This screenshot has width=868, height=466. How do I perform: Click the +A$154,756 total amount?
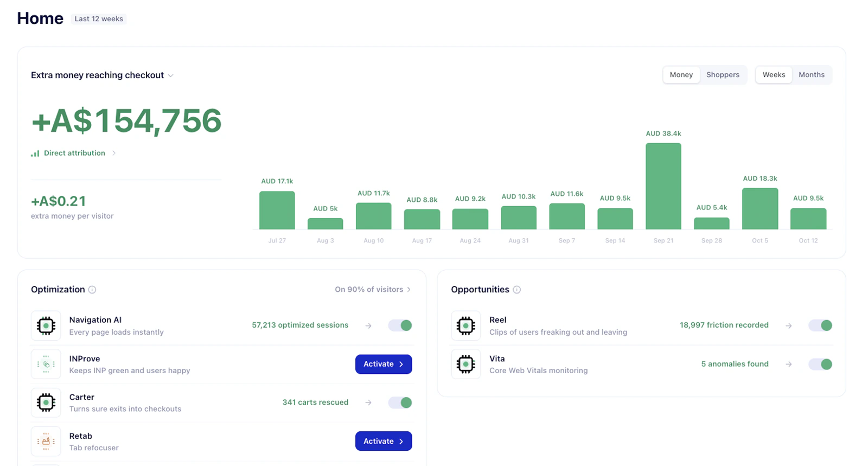click(126, 121)
